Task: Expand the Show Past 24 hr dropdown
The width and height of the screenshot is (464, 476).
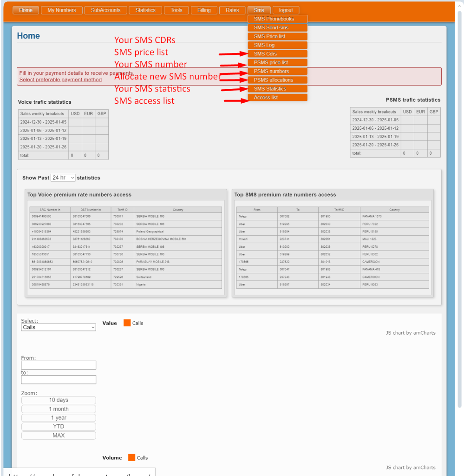Action: 63,178
